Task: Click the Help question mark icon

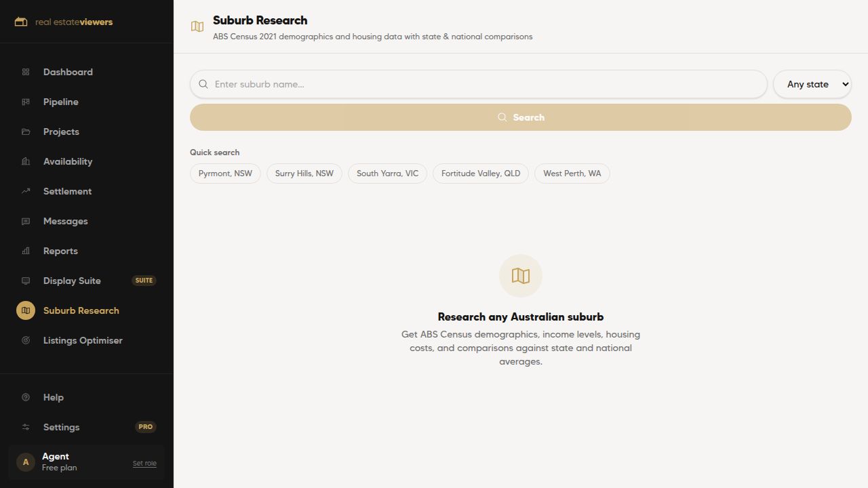Action: 26,397
